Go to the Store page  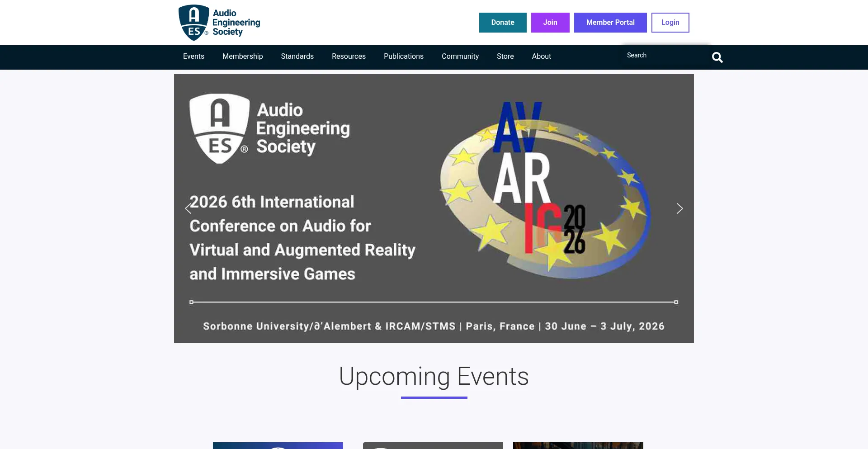click(x=505, y=57)
